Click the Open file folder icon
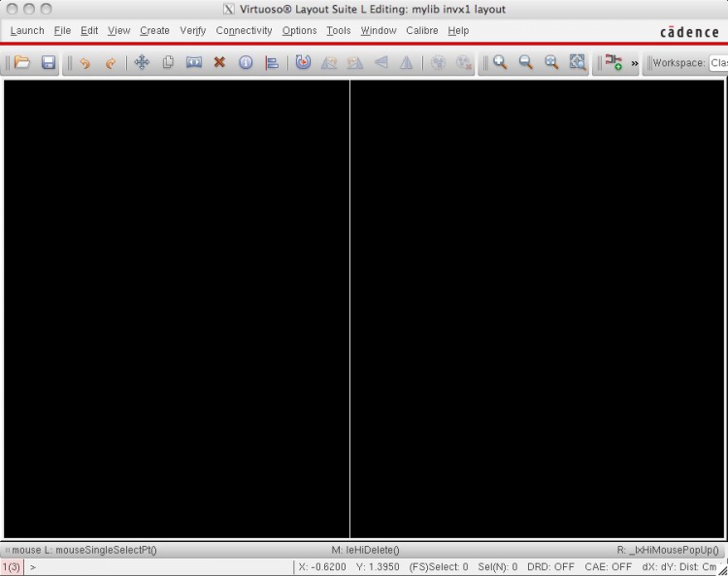Screen dimensions: 728x576 point(22,63)
